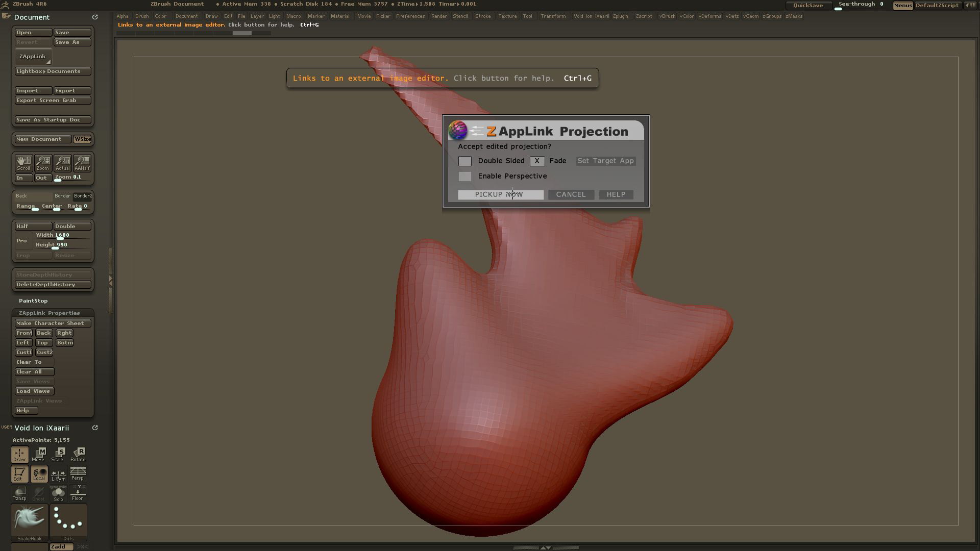The width and height of the screenshot is (980, 551).
Task: Open the Texture menu
Action: click(507, 16)
